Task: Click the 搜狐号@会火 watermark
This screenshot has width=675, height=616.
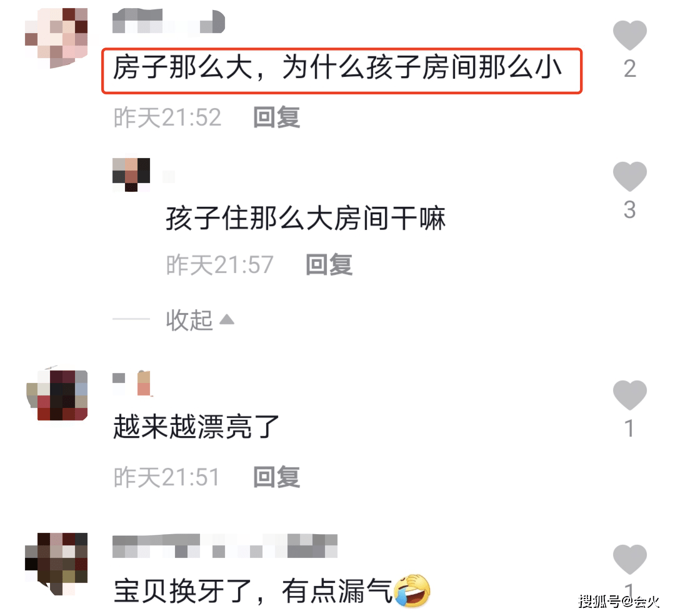Action: 619,601
